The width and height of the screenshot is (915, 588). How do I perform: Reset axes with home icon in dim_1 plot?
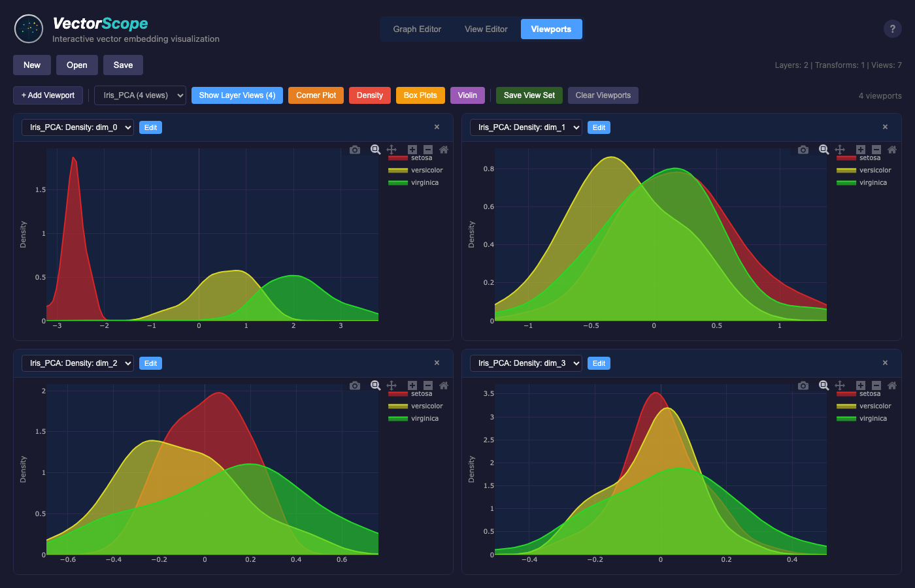tap(892, 150)
